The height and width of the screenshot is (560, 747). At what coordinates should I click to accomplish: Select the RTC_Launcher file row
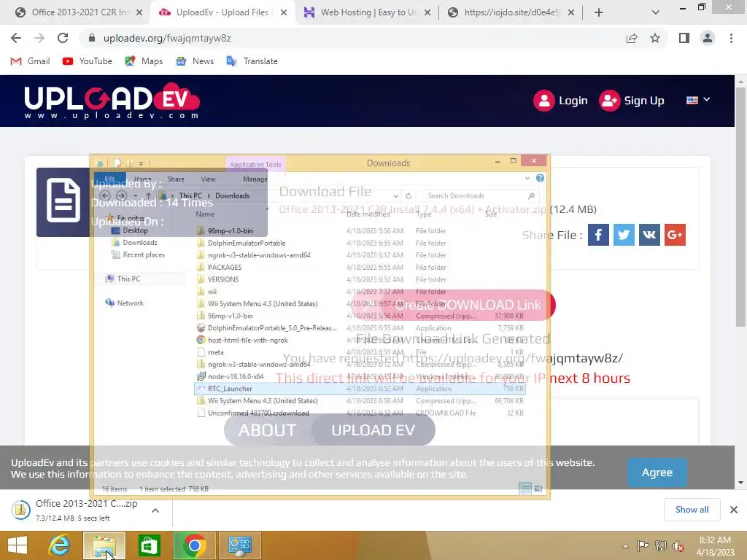pyautogui.click(x=360, y=389)
